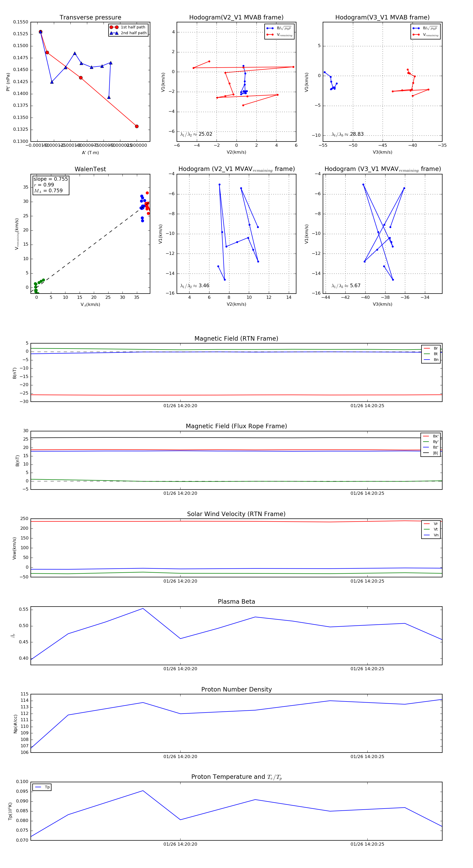Click the '01/26 14:20:20' tick under Plasma Beta

coord(181,669)
